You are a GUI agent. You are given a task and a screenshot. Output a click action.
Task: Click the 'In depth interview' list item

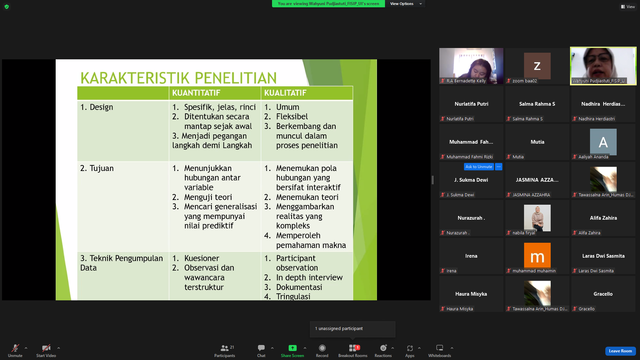(309, 278)
